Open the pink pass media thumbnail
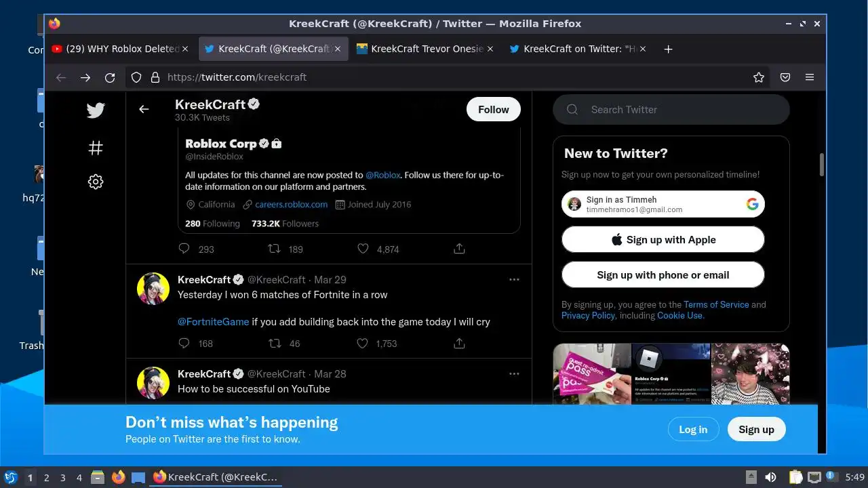This screenshot has height=488, width=868. tap(592, 374)
